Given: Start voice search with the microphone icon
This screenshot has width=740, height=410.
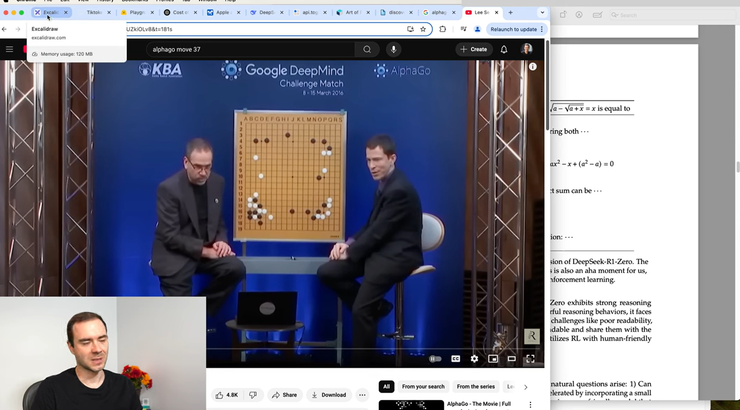Looking at the screenshot, I should (x=393, y=49).
